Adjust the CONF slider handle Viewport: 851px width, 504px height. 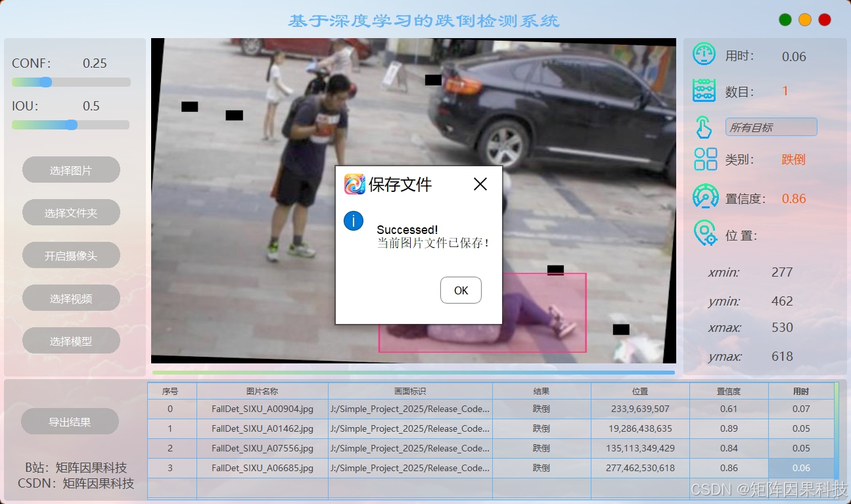click(x=45, y=82)
